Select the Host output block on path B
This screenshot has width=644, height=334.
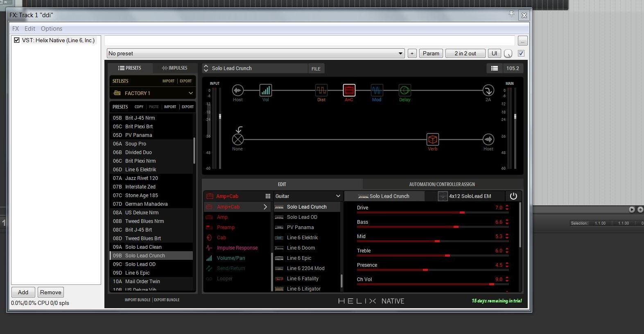click(488, 139)
